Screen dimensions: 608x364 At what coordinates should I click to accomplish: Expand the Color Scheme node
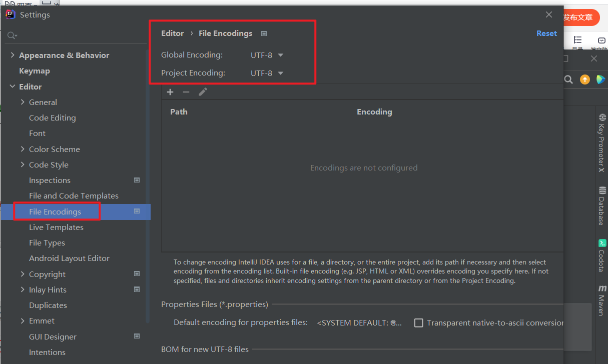pos(23,149)
